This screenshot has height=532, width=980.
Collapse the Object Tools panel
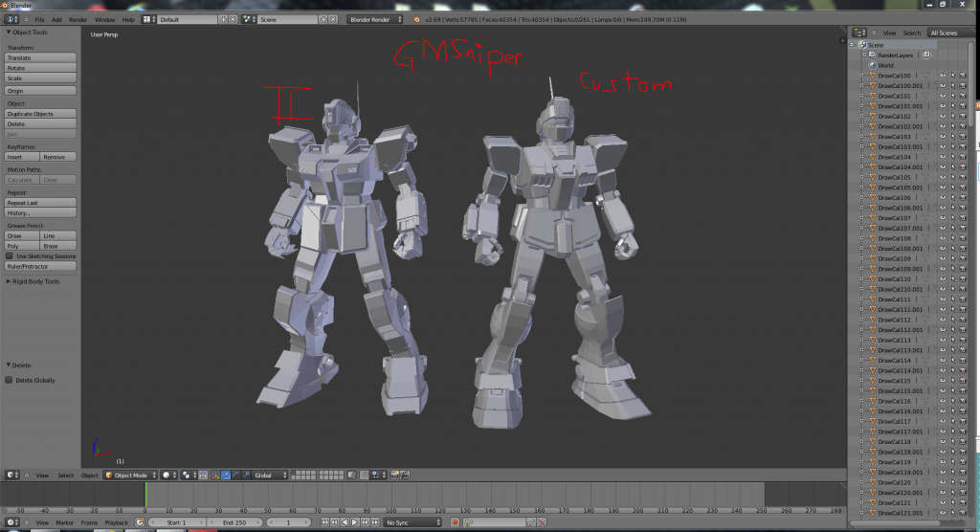pos(8,32)
